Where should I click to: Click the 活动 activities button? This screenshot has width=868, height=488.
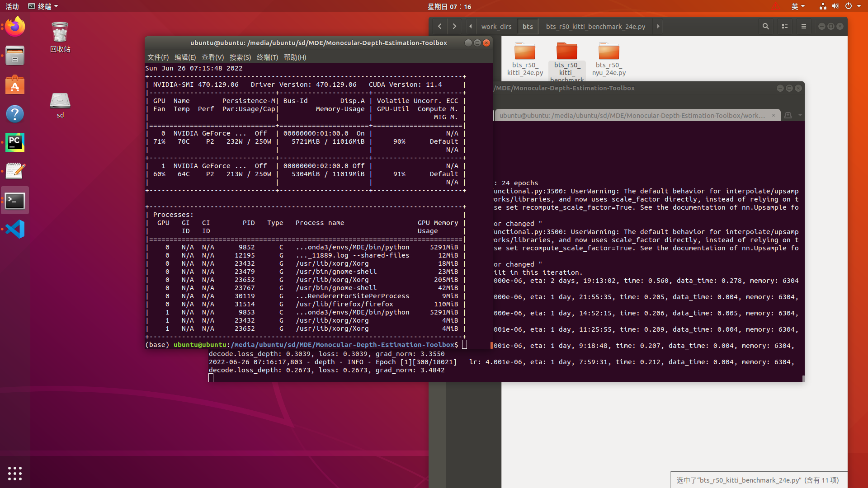pos(12,6)
